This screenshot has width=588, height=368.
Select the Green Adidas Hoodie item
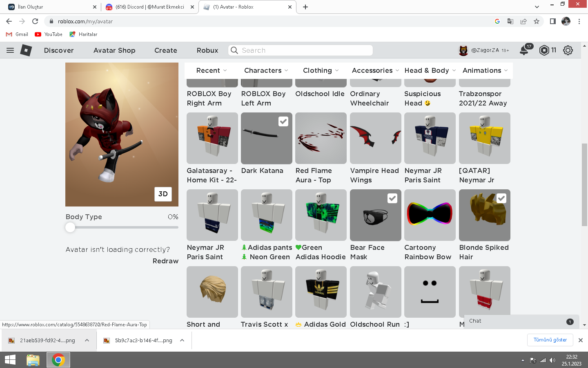coord(321,215)
